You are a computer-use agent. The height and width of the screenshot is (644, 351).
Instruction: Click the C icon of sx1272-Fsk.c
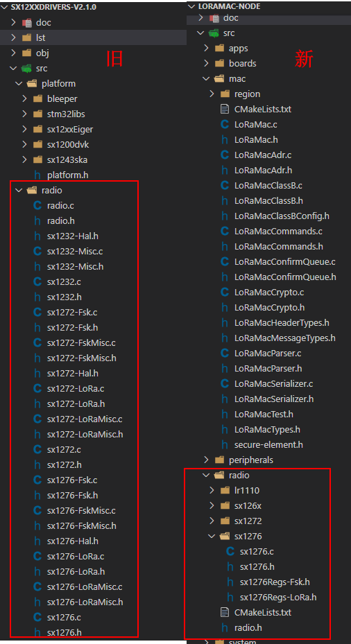tap(37, 312)
